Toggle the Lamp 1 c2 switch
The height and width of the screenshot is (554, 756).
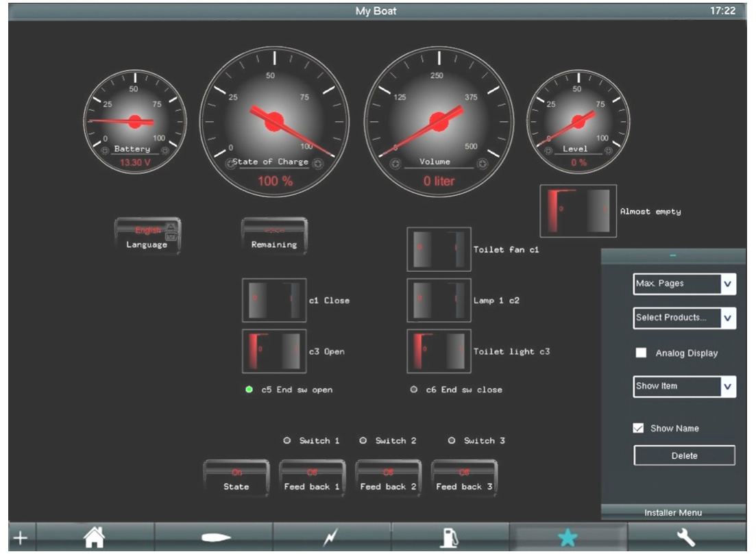tap(439, 300)
